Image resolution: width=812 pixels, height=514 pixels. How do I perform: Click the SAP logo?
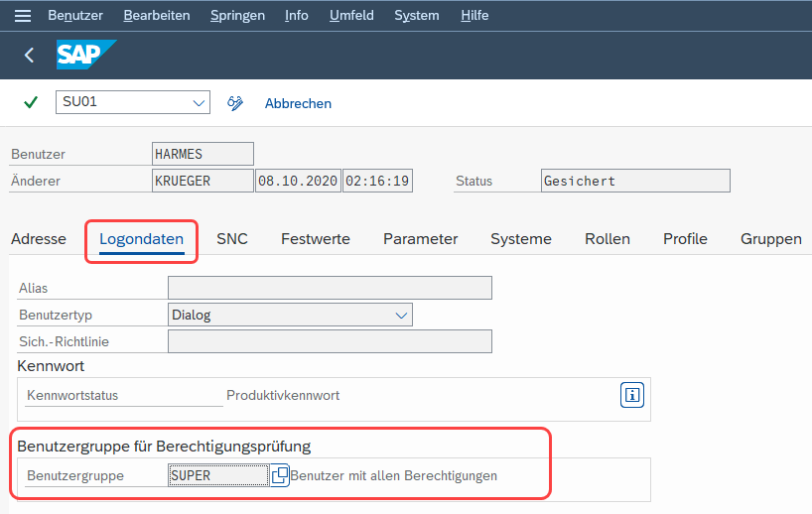coord(86,55)
